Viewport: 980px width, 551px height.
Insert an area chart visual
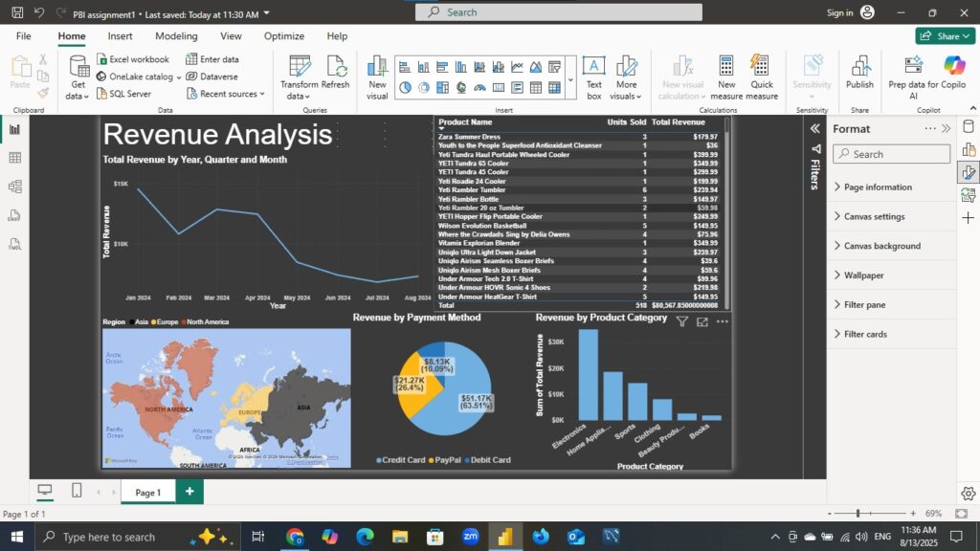click(536, 67)
